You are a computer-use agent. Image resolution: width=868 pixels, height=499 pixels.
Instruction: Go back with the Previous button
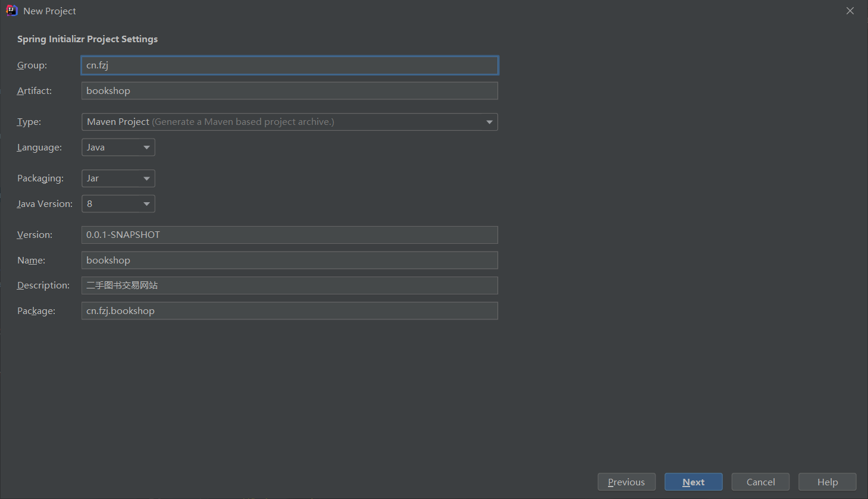pyautogui.click(x=626, y=482)
